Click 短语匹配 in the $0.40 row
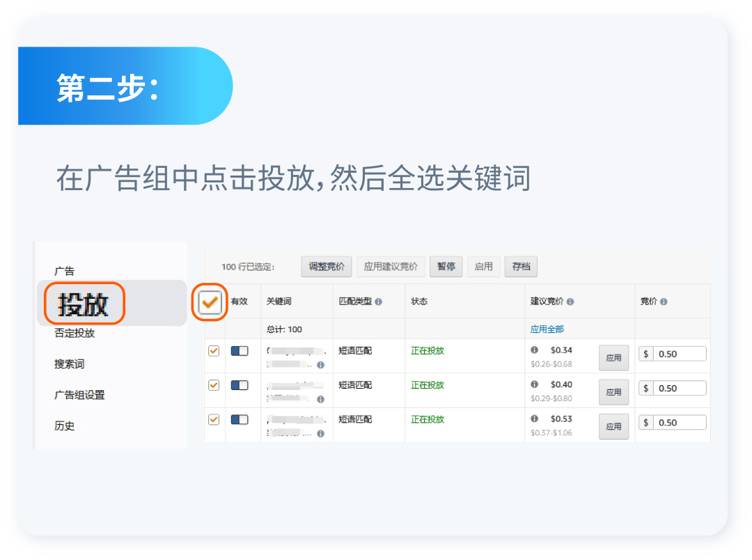 [355, 385]
